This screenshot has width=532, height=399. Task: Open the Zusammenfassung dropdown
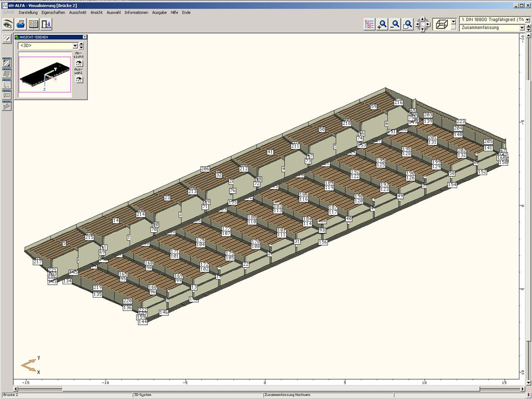pos(522,28)
